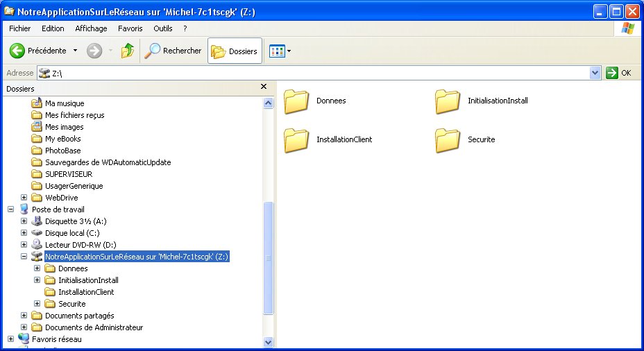The width and height of the screenshot is (644, 351).
Task: Click the Windows flag logo
Action: [x=627, y=28]
